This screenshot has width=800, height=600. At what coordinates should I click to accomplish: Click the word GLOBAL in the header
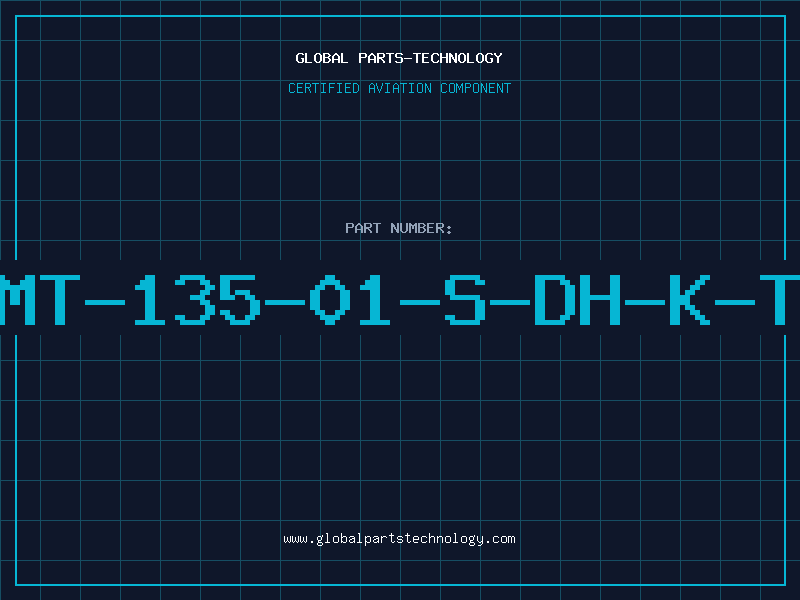point(321,58)
